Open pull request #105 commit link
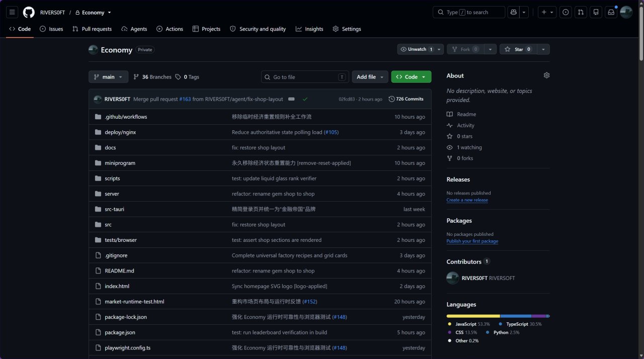 [331, 132]
